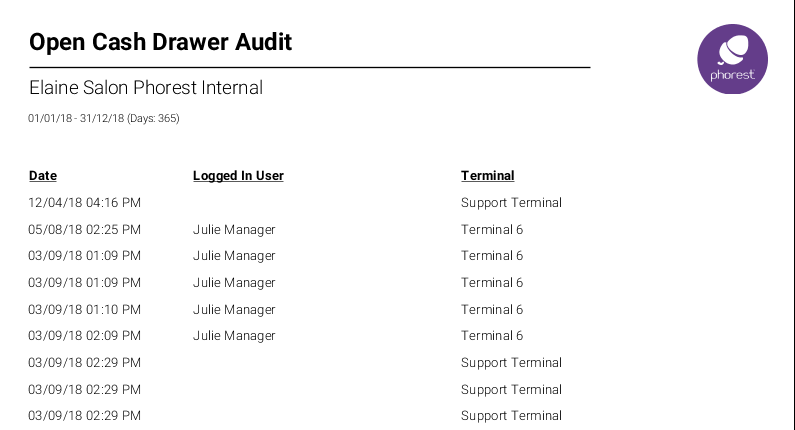Image resolution: width=795 pixels, height=430 pixels.
Task: Click the last visible Support Terminal entry
Action: [511, 416]
